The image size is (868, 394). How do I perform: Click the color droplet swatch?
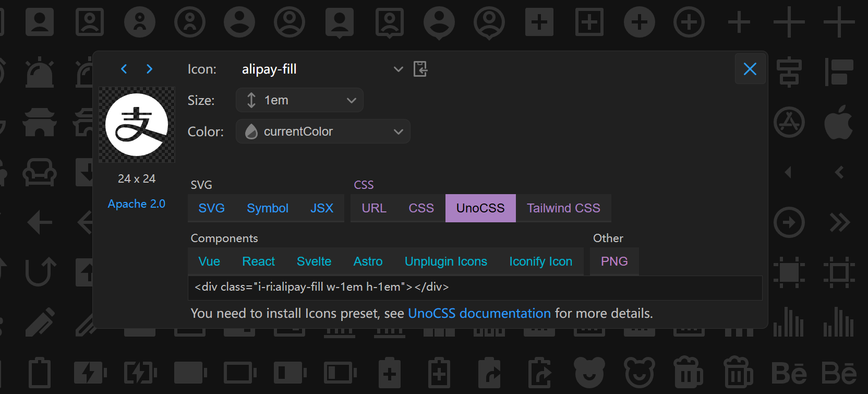click(x=251, y=132)
